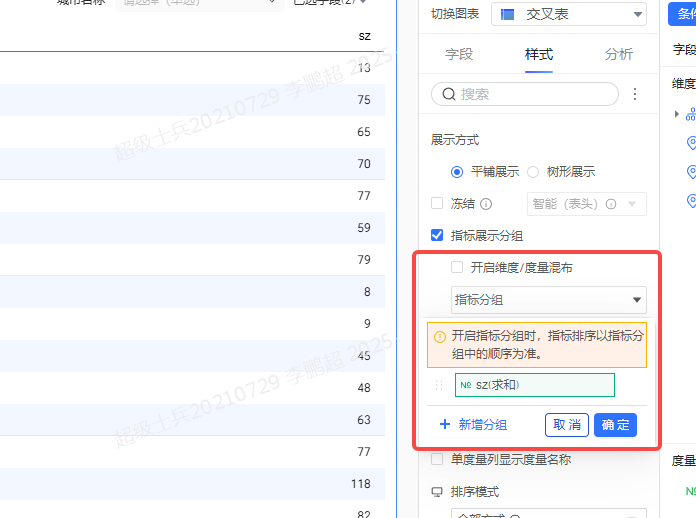Screen dimensions: 696x518
Task: Click the drag handle beside sz(求和)
Action: (438, 385)
